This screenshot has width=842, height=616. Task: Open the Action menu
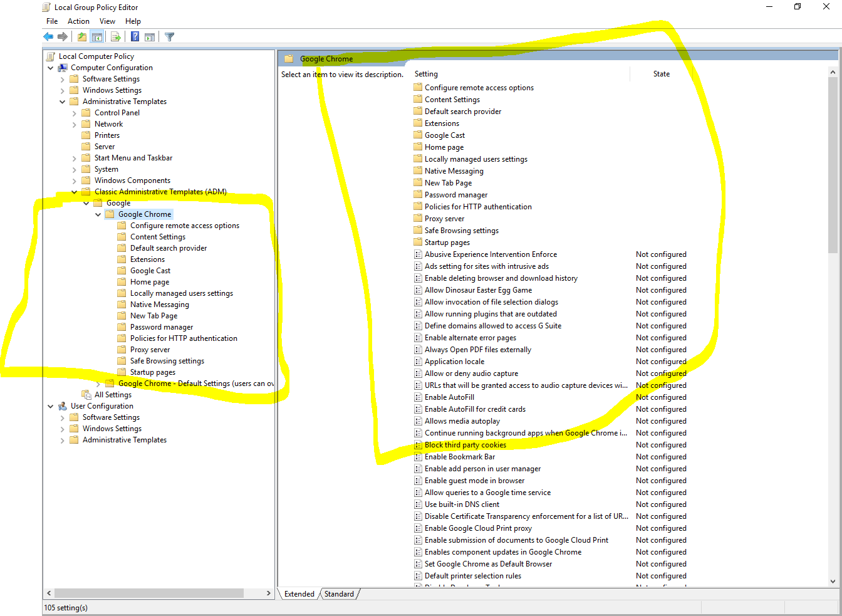[x=78, y=21]
